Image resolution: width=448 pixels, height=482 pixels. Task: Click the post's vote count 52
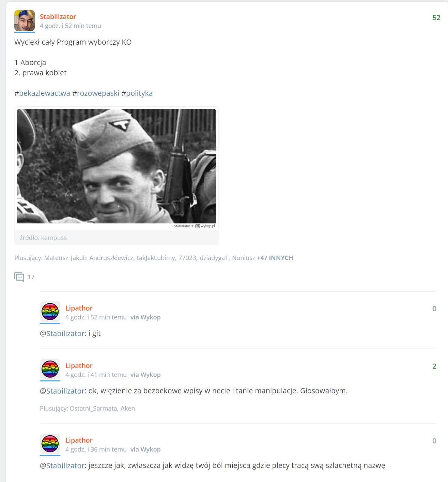[436, 18]
